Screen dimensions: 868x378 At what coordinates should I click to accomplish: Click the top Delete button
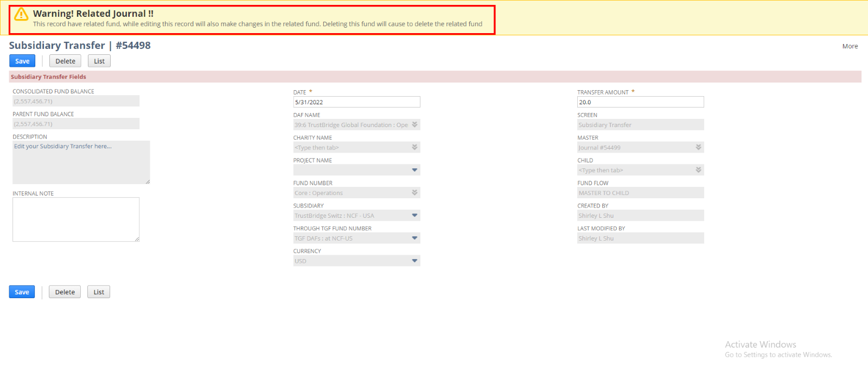click(x=65, y=61)
